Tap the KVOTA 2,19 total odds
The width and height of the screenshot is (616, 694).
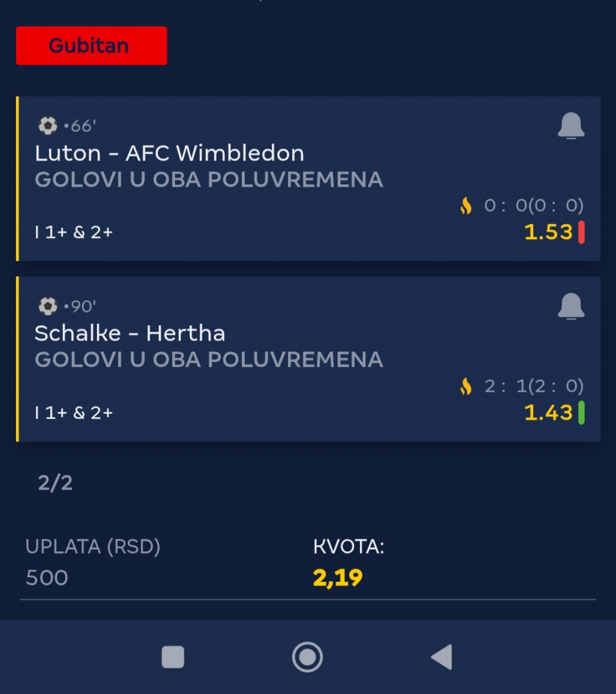(348, 562)
